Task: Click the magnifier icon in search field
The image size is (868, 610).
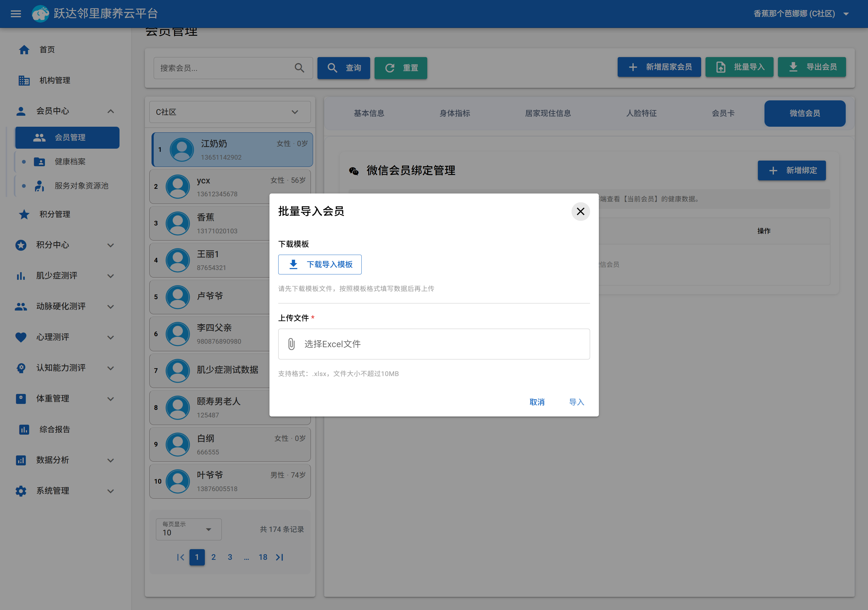Action: [299, 68]
